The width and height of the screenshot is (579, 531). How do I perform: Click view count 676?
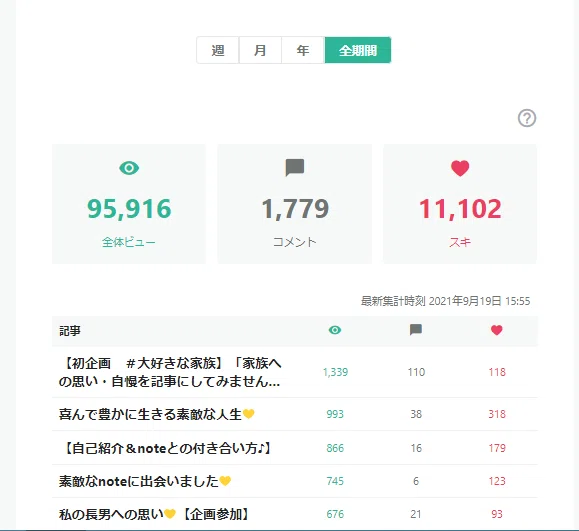click(x=335, y=514)
